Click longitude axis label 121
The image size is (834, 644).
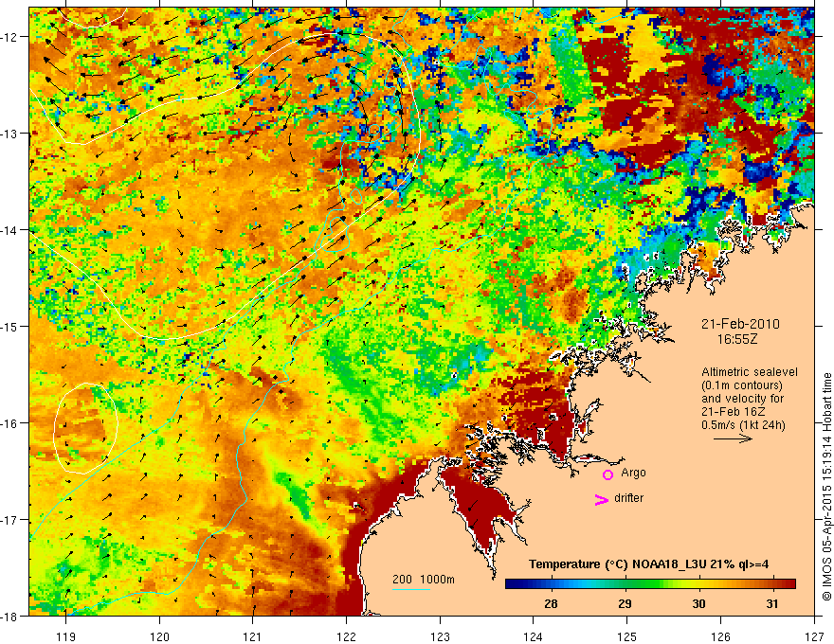[x=253, y=636]
